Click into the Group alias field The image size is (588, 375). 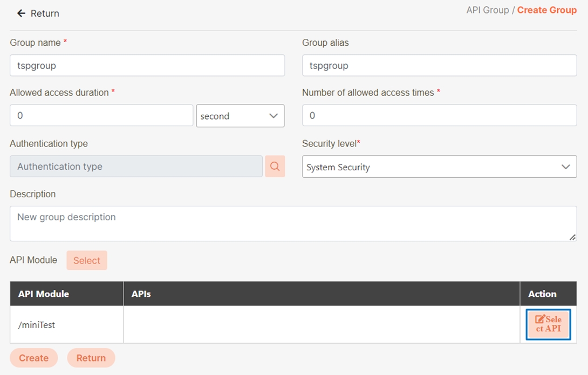pos(439,66)
